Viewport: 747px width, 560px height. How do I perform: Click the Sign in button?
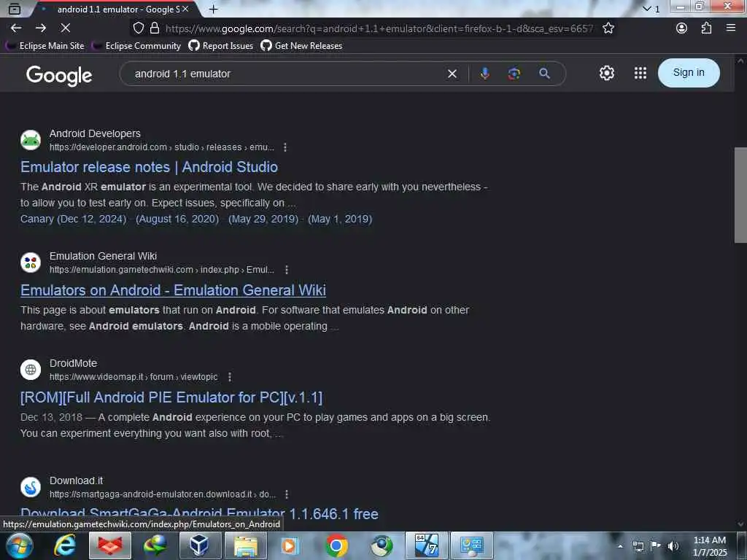point(689,72)
